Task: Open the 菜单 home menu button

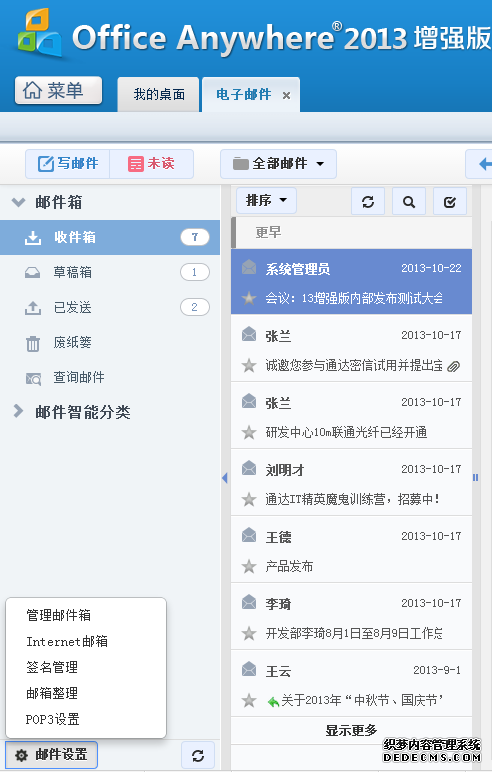Action: tap(58, 90)
